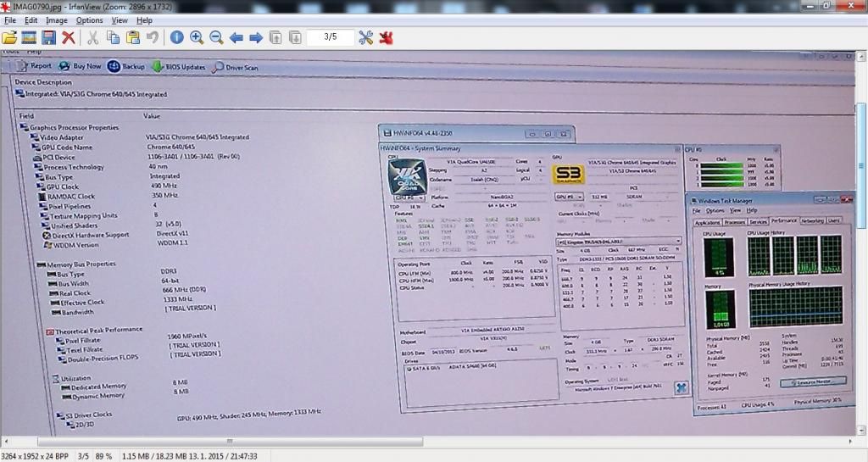Start the slideshow from IrfanView toolbar
Image resolution: width=868 pixels, height=462 pixels.
[x=29, y=37]
